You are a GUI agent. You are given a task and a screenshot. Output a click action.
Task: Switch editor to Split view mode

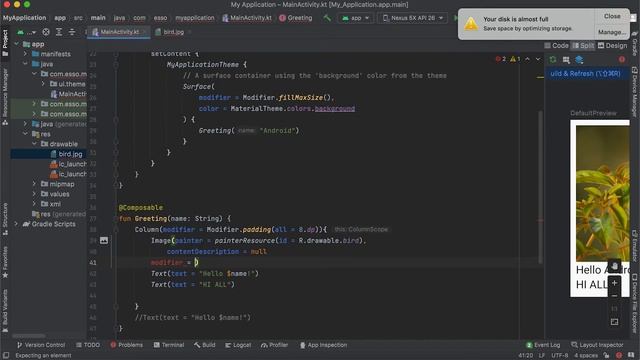(x=583, y=46)
